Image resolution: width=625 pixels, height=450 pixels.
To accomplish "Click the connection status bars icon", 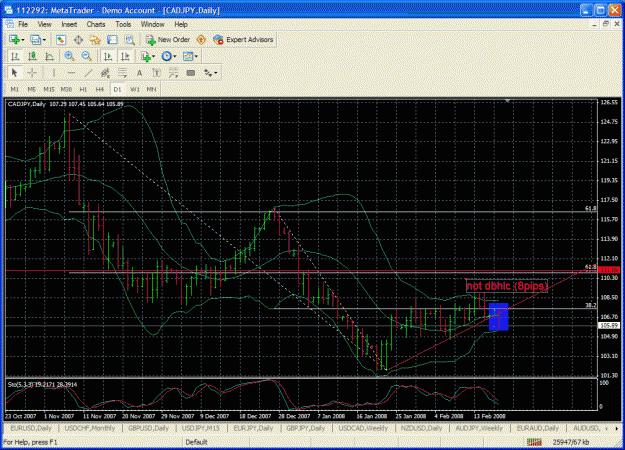I will click(535, 442).
